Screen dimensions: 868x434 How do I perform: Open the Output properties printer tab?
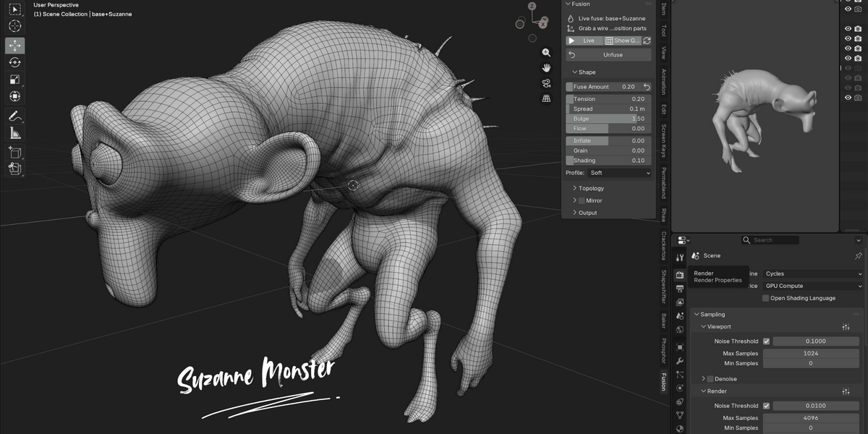coord(680,289)
